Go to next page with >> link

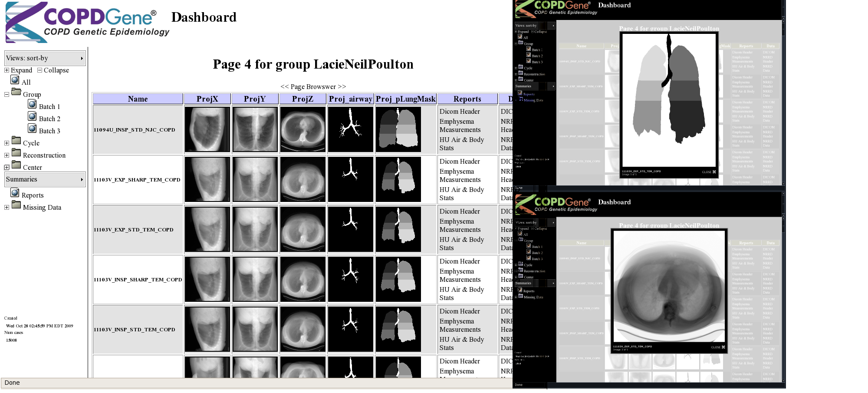click(x=342, y=87)
